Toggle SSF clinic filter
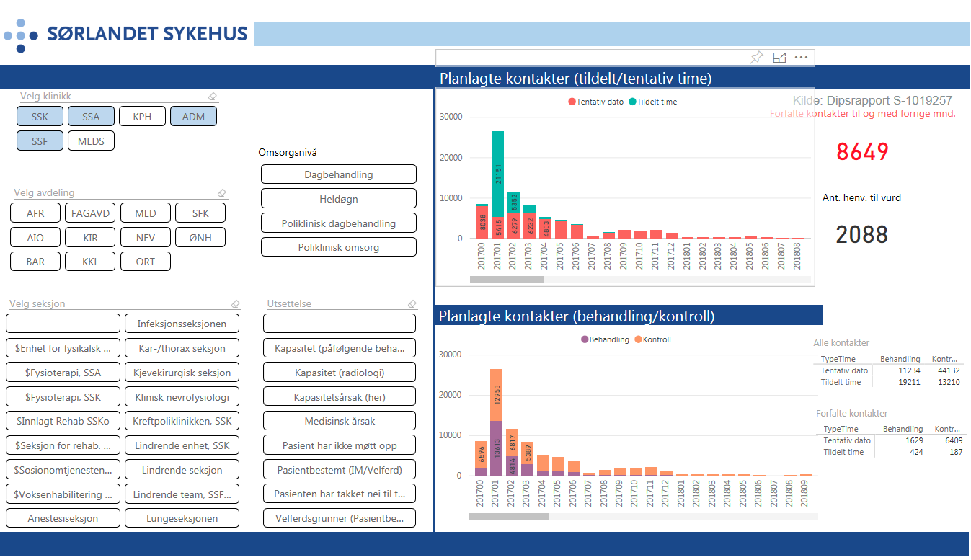This screenshot has height=560, width=971. (x=40, y=141)
